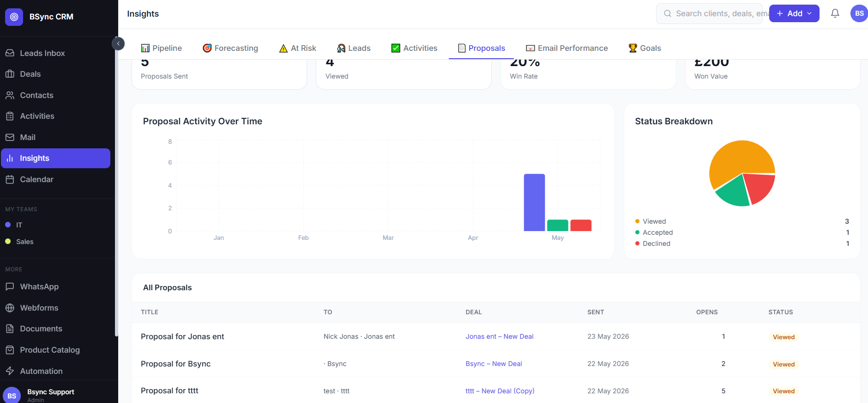Select the Proposals tab
The height and width of the screenshot is (403, 868).
(481, 48)
